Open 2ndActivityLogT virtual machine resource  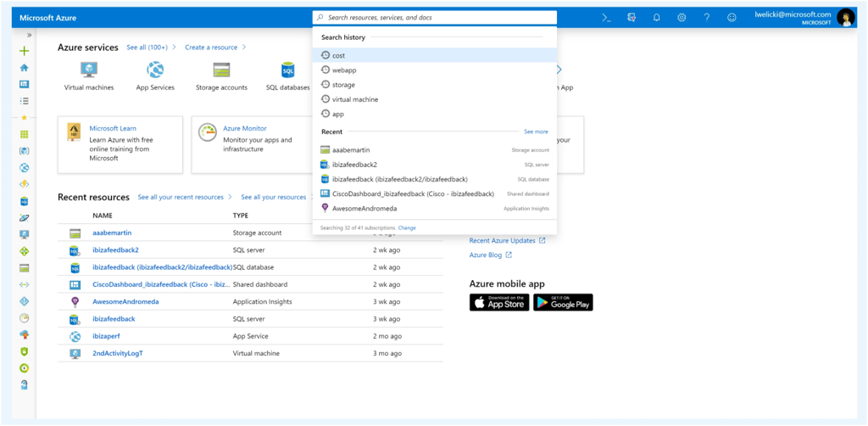118,353
